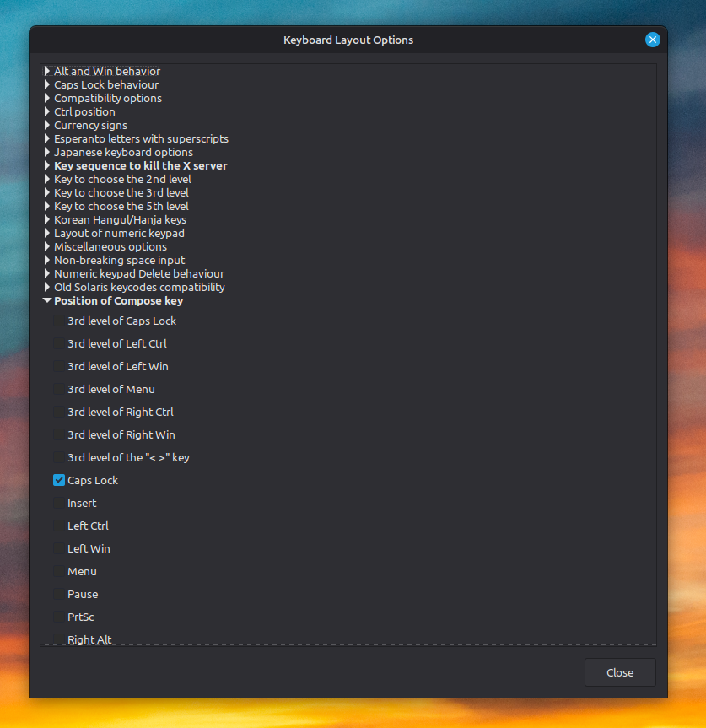This screenshot has height=728, width=706.
Task: Check the Menu compose key option
Action: pos(58,570)
